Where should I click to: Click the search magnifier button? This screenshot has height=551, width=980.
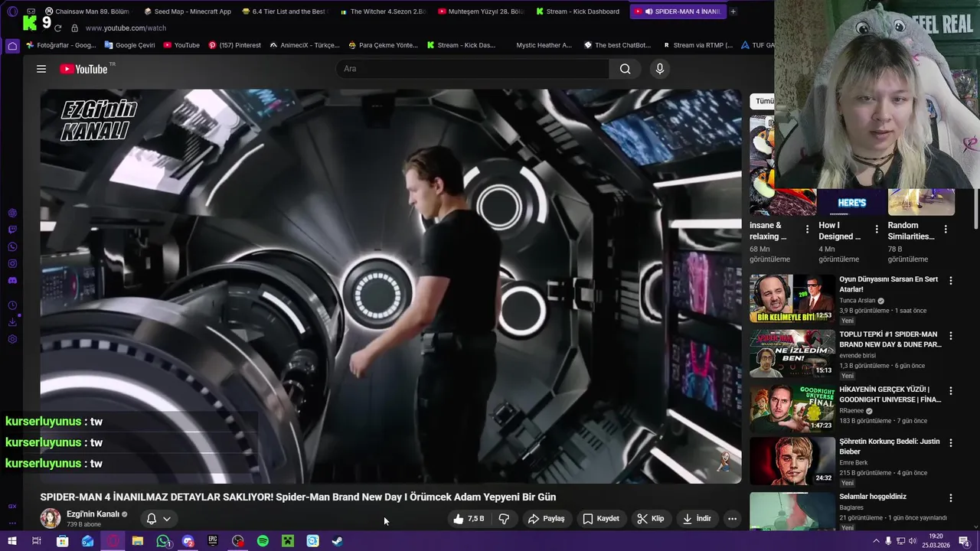tap(625, 69)
